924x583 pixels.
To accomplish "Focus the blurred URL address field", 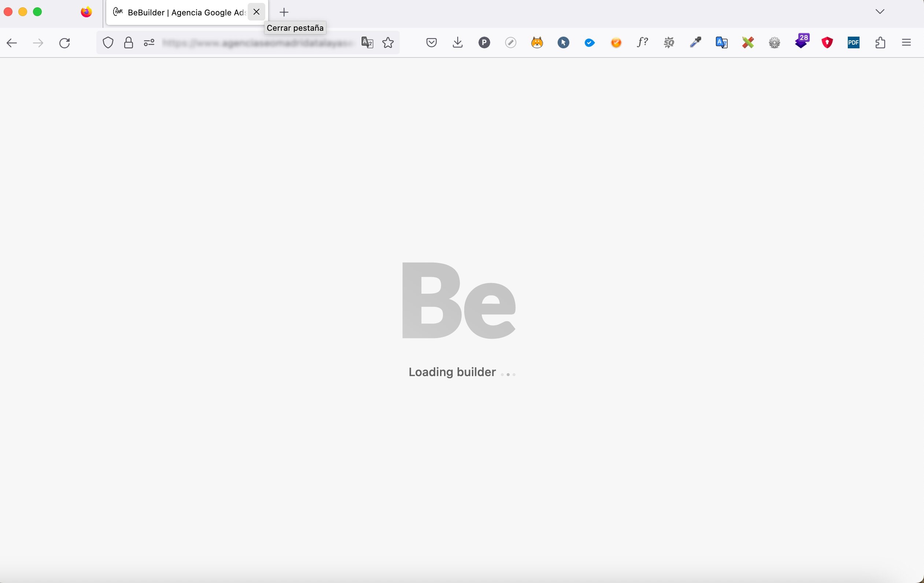I will (257, 42).
